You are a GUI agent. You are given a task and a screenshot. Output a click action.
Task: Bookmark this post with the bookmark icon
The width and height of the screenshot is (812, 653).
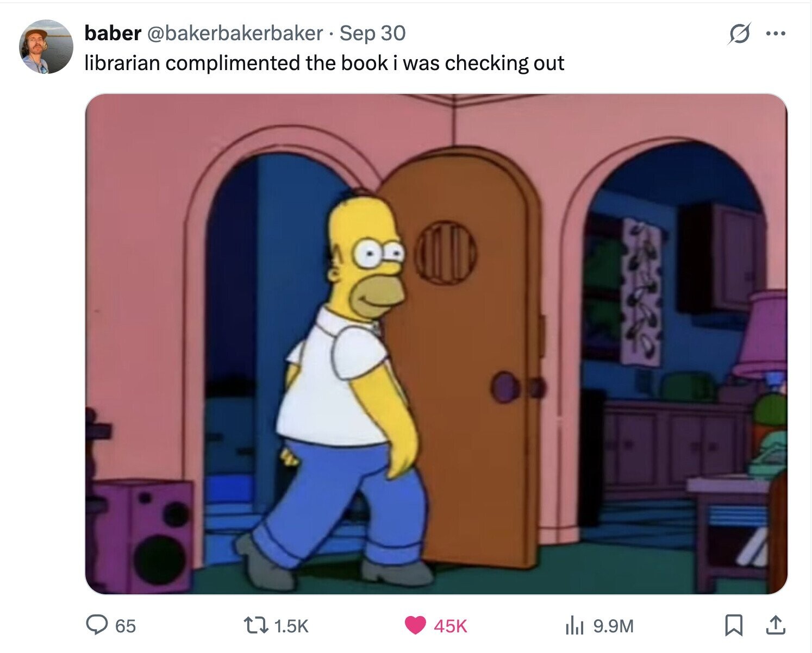pyautogui.click(x=734, y=625)
